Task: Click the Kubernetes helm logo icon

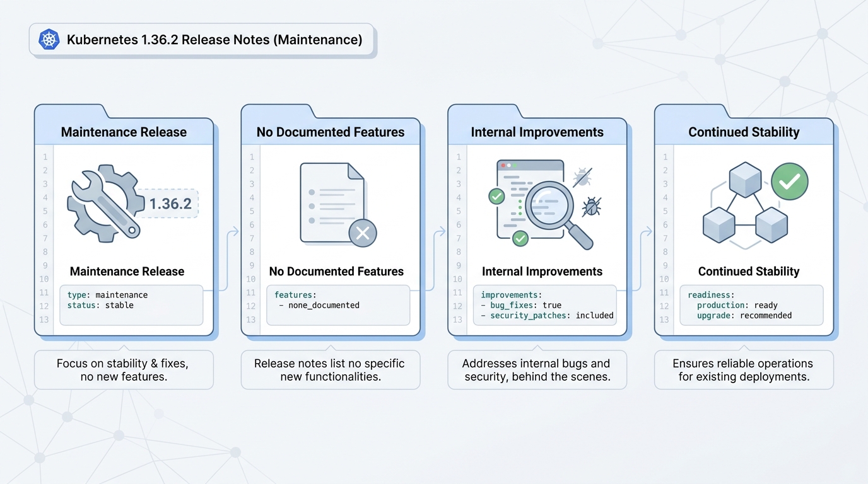Action: (x=49, y=40)
